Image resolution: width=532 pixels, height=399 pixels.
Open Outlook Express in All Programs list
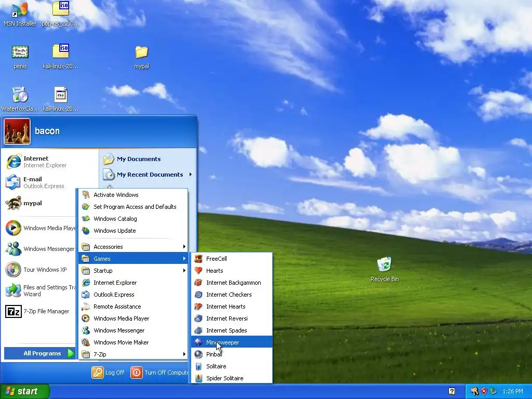coord(133,295)
